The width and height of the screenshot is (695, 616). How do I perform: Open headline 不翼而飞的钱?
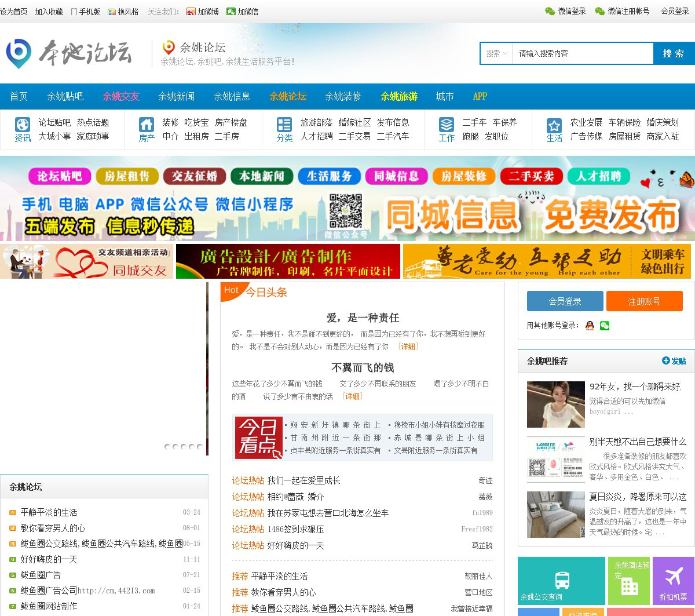point(363,367)
